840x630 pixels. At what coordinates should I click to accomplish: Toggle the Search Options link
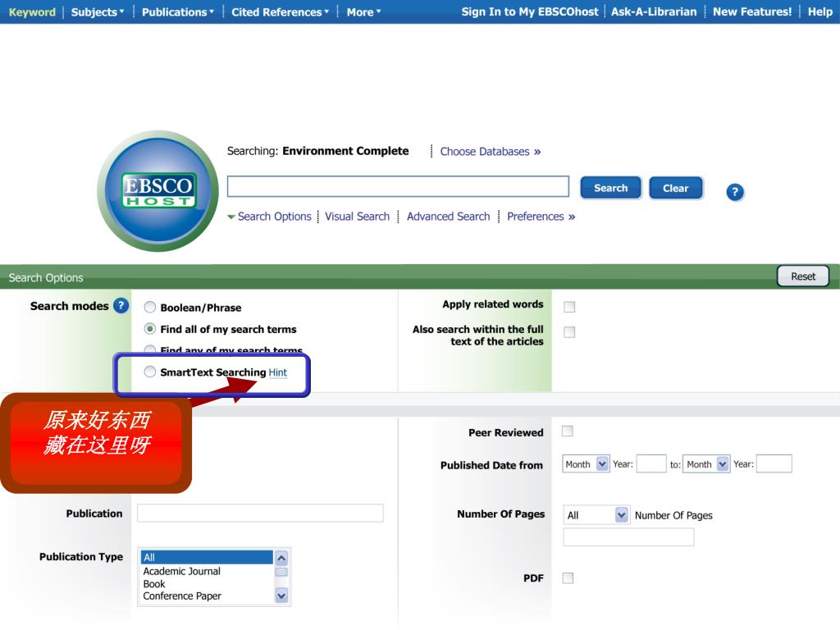[274, 217]
